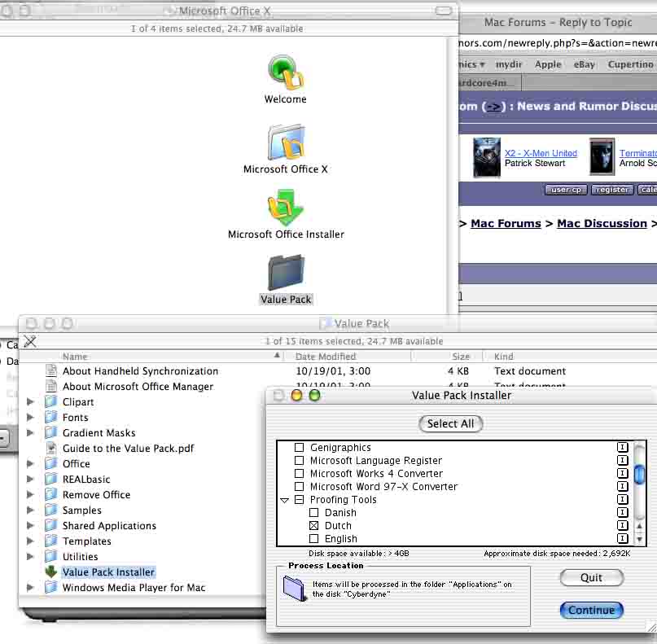Screen dimensions: 657x644
Task: Show info for Proofing Tools item
Action: point(623,499)
